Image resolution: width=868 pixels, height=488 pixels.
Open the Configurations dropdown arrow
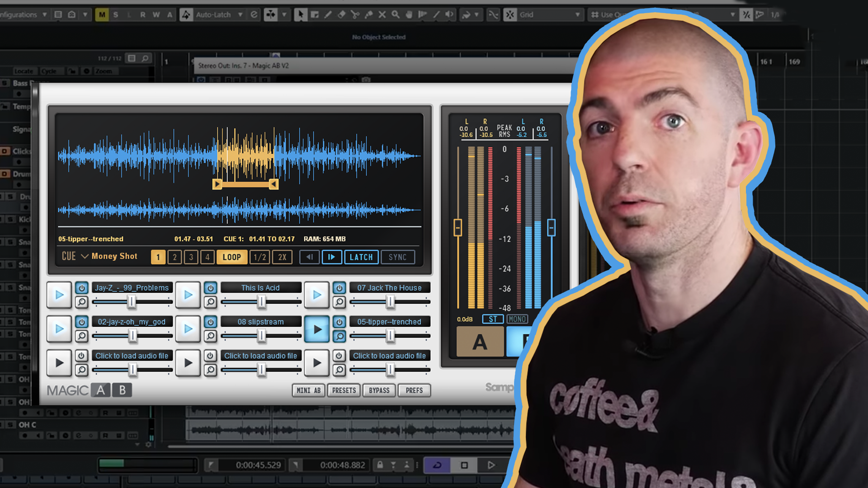coord(44,14)
